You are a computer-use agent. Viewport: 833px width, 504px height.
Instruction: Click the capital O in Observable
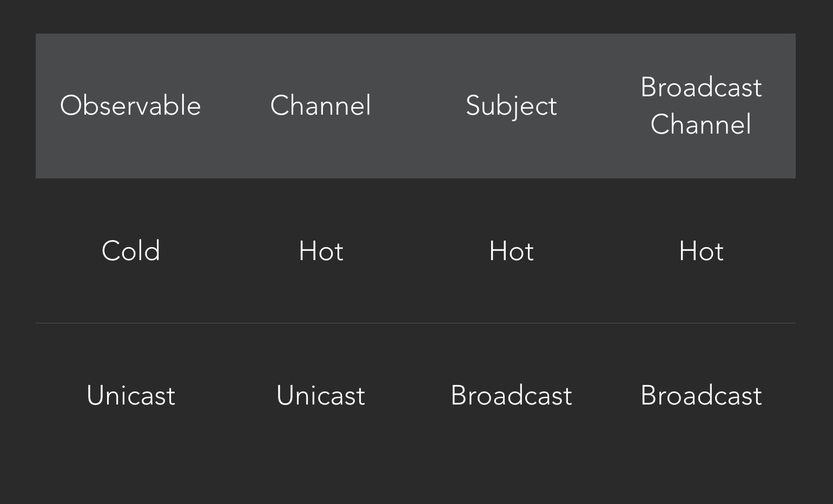coord(70,105)
